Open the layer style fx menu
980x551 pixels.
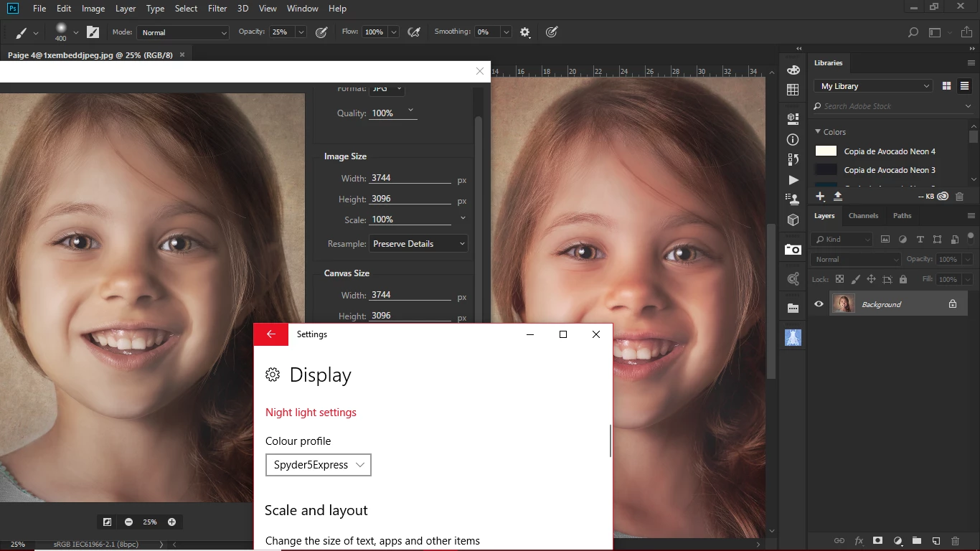pos(859,540)
